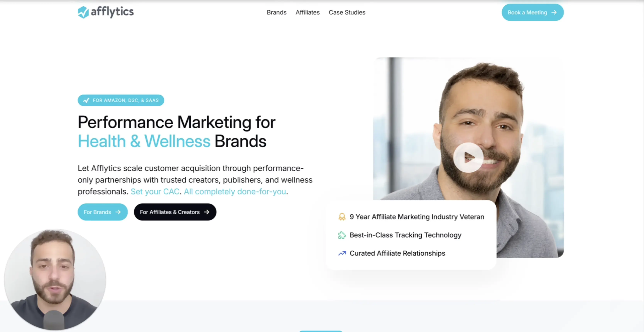Click the Book a Meeting button
The width and height of the screenshot is (644, 332).
click(532, 12)
